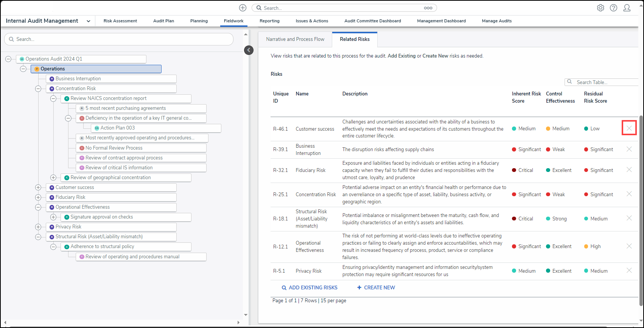644x328 pixels.
Task: Collapse the left tree panel arrow
Action: point(249,50)
